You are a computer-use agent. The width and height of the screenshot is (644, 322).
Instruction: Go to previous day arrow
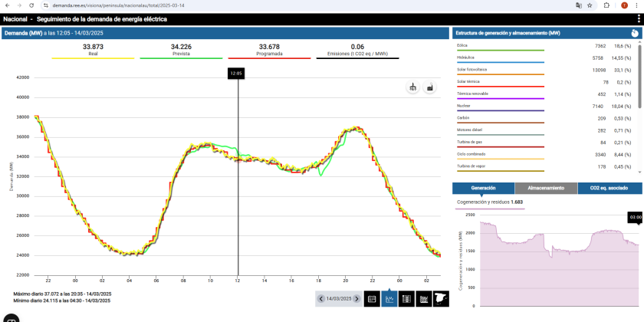[321, 298]
